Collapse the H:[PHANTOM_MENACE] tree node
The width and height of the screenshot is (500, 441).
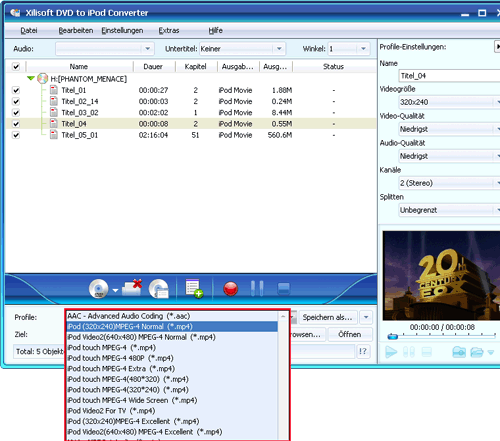click(x=31, y=78)
